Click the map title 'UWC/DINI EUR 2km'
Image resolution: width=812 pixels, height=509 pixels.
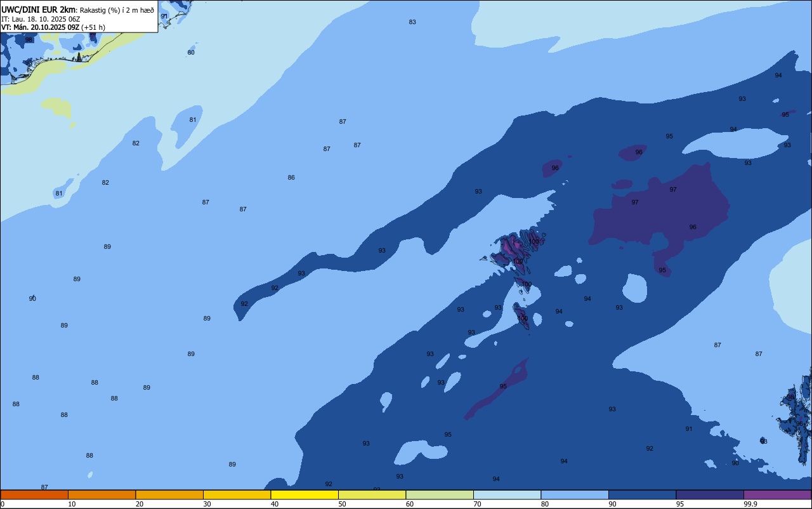tap(39, 10)
